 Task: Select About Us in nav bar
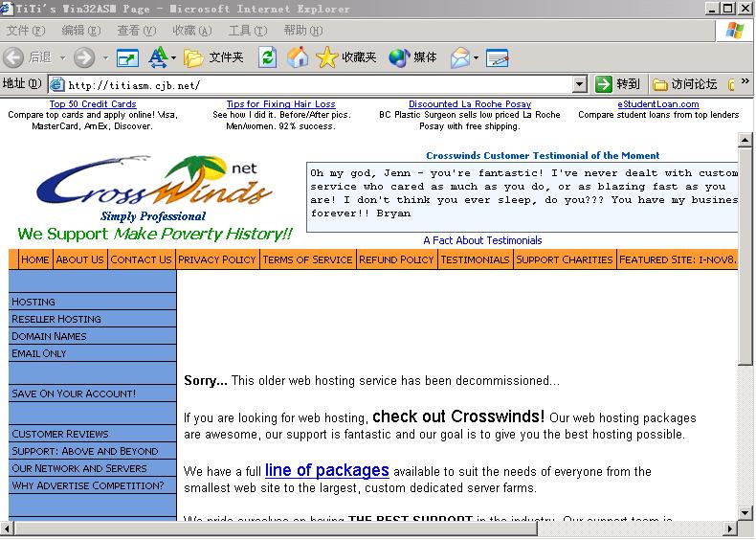pyautogui.click(x=79, y=259)
